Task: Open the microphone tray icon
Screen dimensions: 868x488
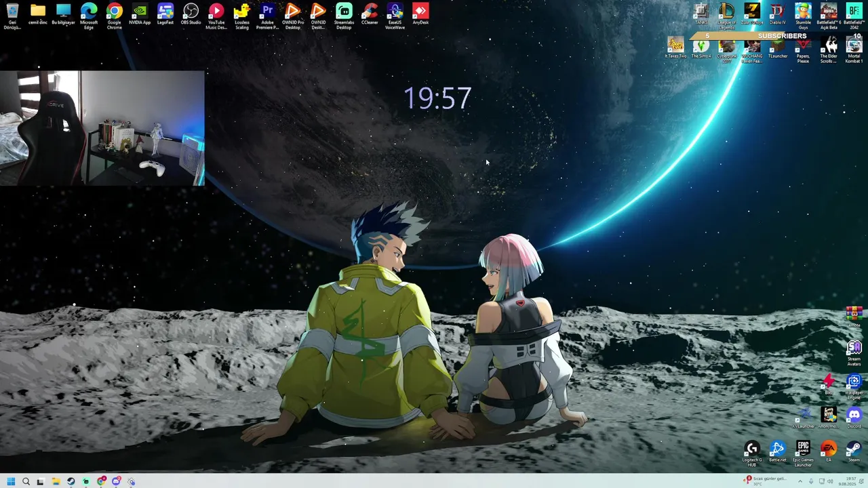Action: 811,481
